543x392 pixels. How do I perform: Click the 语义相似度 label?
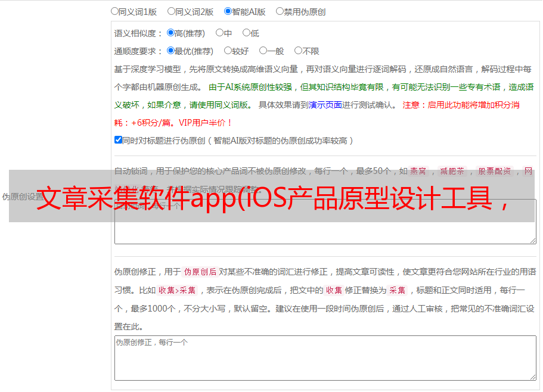pyautogui.click(x=138, y=33)
